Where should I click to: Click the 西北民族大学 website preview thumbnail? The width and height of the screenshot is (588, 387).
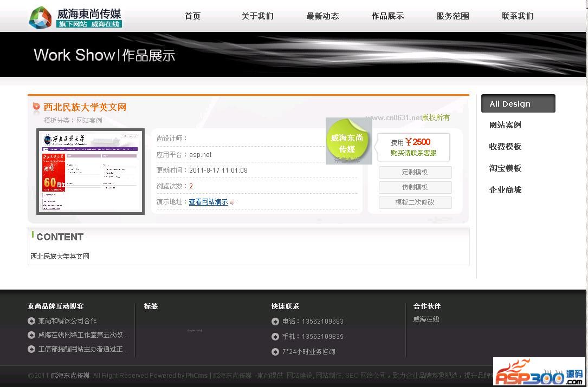pyautogui.click(x=91, y=172)
